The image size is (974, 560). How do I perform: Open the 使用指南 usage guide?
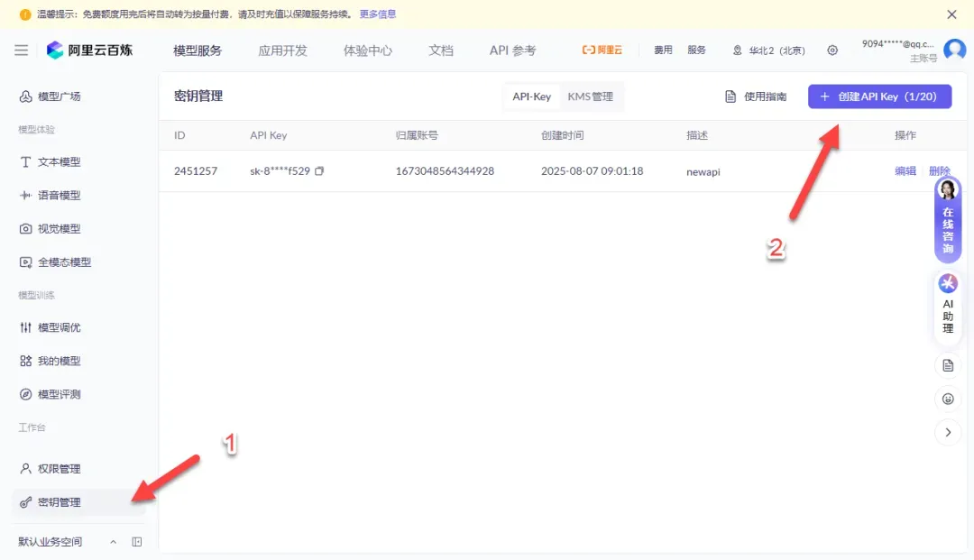(756, 96)
